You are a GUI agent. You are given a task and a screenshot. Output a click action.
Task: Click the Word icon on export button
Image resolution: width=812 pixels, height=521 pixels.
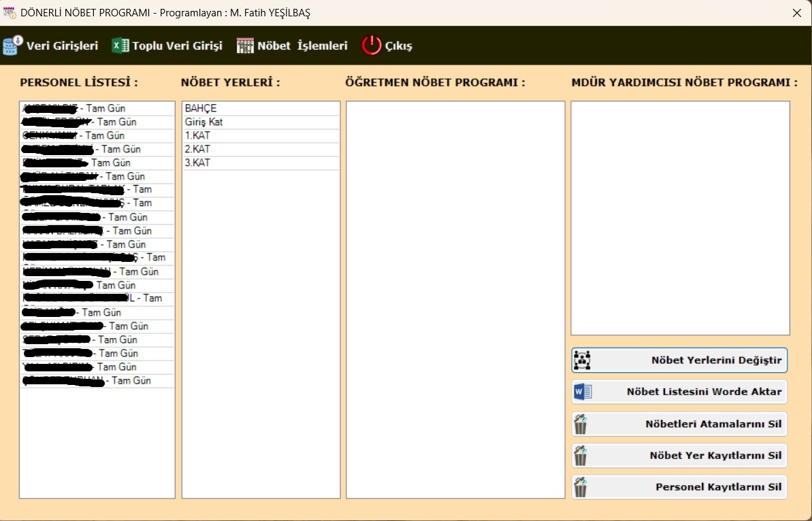click(x=583, y=392)
